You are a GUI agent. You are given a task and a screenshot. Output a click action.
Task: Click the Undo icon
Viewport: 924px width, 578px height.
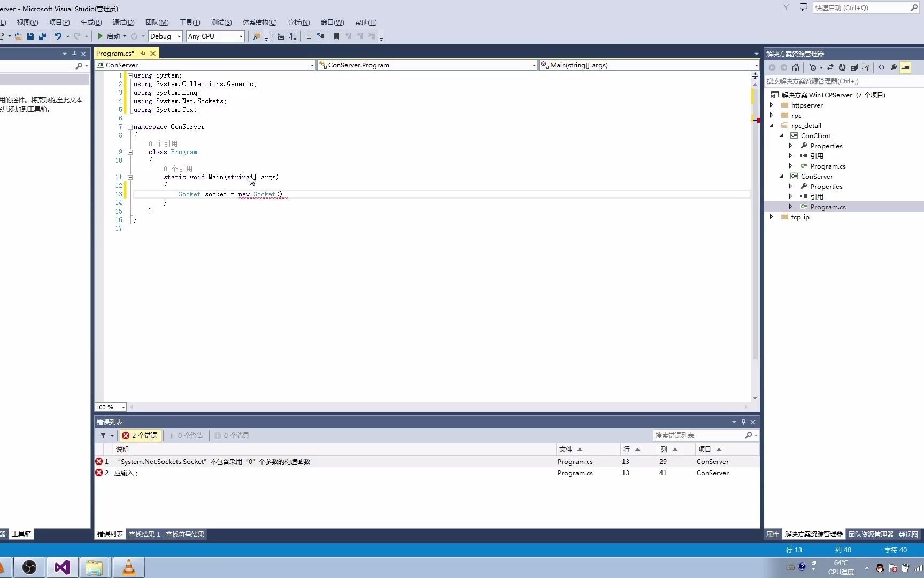point(58,36)
